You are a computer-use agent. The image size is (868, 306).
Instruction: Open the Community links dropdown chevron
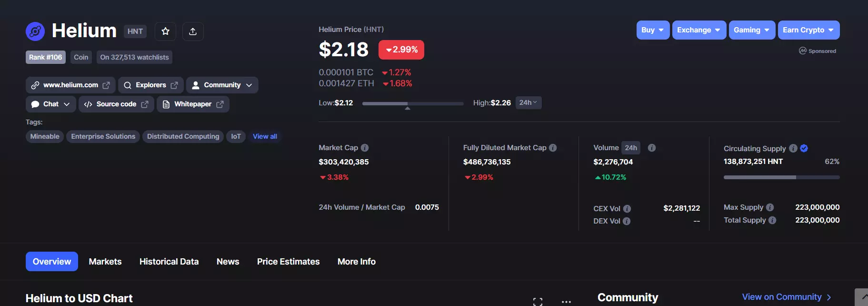coord(249,85)
